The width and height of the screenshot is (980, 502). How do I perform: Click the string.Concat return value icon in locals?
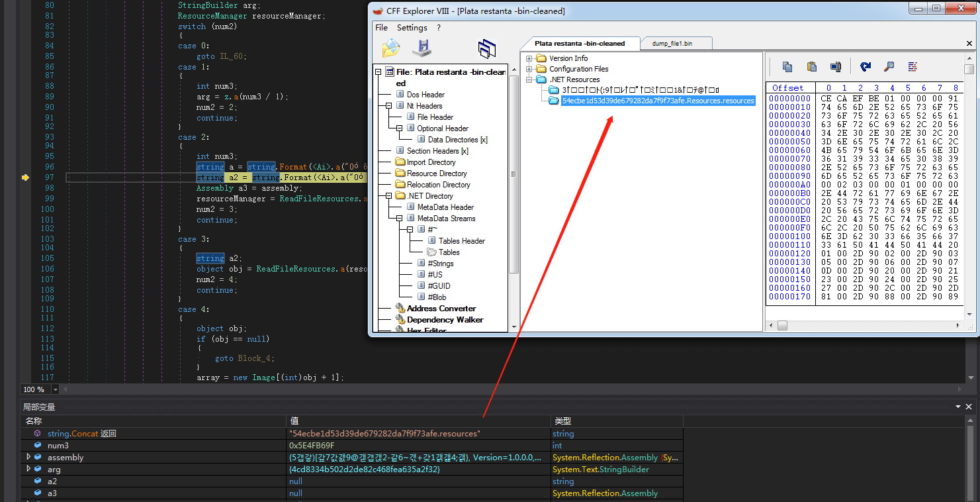pyautogui.click(x=38, y=434)
